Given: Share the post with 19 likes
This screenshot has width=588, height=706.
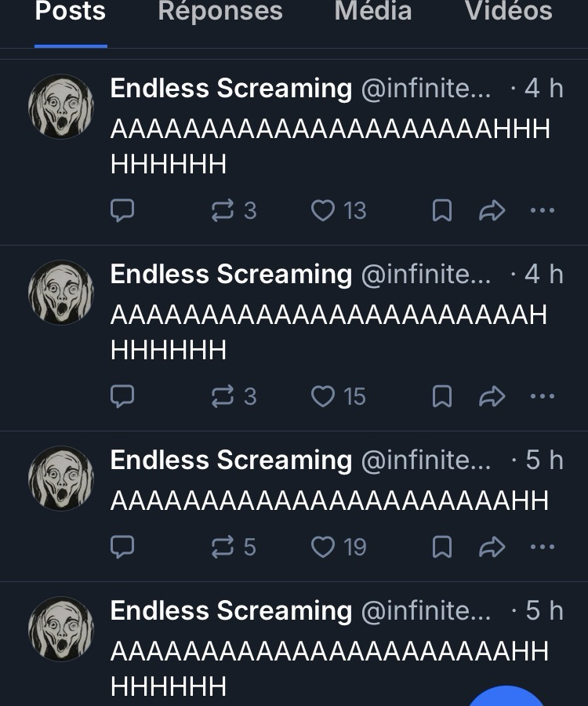Looking at the screenshot, I should click(x=492, y=547).
